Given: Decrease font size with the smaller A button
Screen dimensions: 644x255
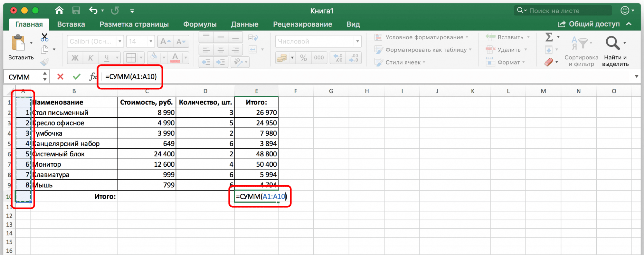Looking at the screenshot, I should tap(181, 42).
